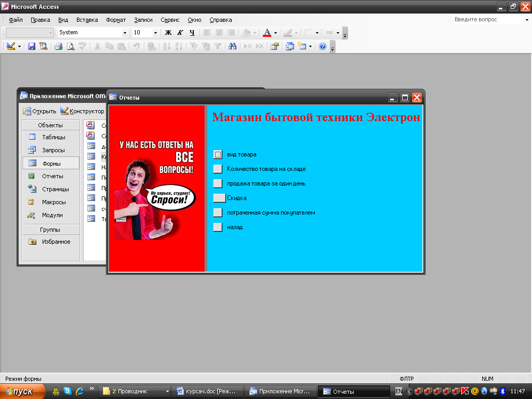The width and height of the screenshot is (532, 399).
Task: Open the Записи menu
Action: click(x=143, y=20)
